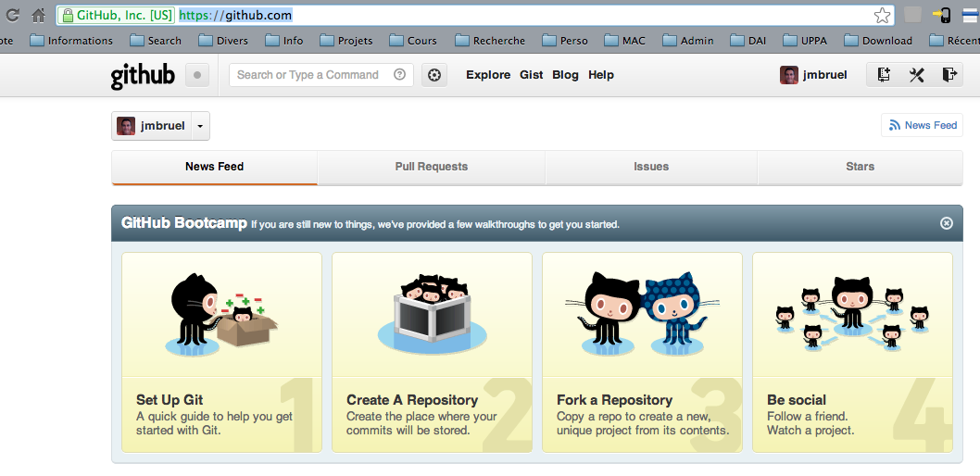Open the Admin bookmarks folder
The image size is (980, 476).
[688, 41]
